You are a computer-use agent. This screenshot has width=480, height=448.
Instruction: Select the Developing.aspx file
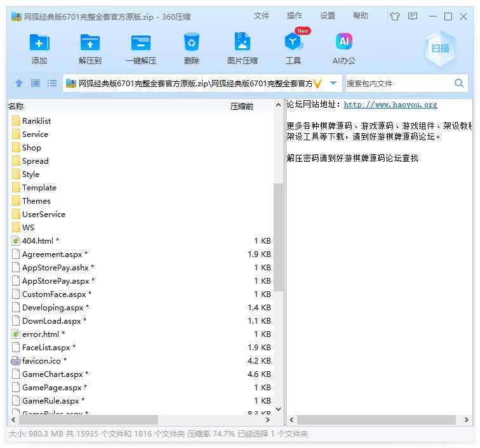[x=50, y=308]
